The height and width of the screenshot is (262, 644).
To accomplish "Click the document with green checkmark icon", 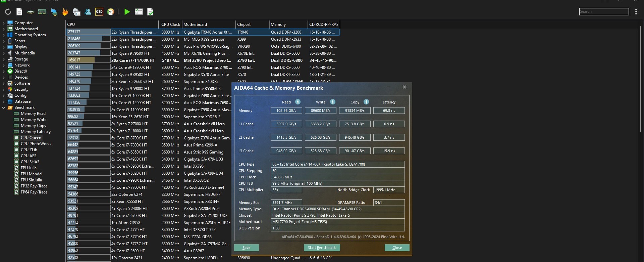I will 150,12.
